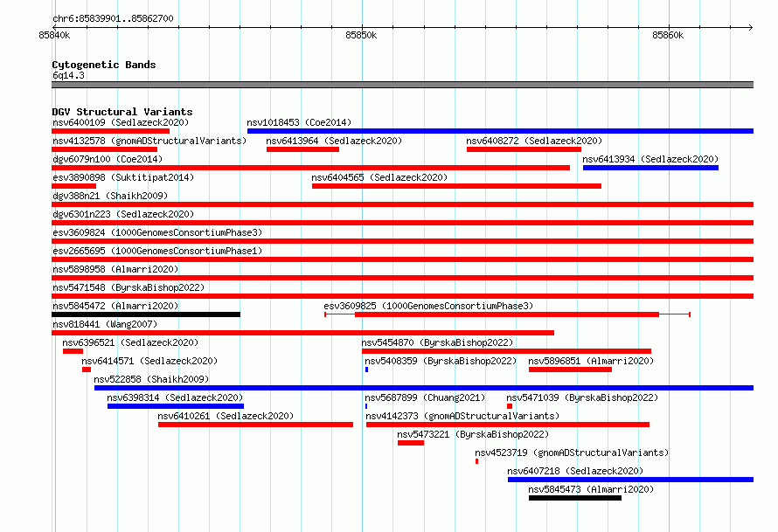
Task: Select nsv5845473 (Almarri2020) label
Action: click(x=591, y=489)
